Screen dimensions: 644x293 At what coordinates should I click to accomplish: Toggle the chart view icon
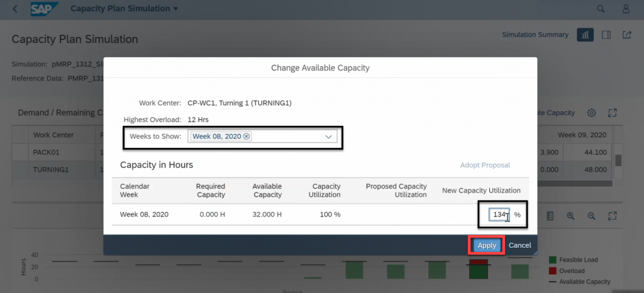pos(586,35)
